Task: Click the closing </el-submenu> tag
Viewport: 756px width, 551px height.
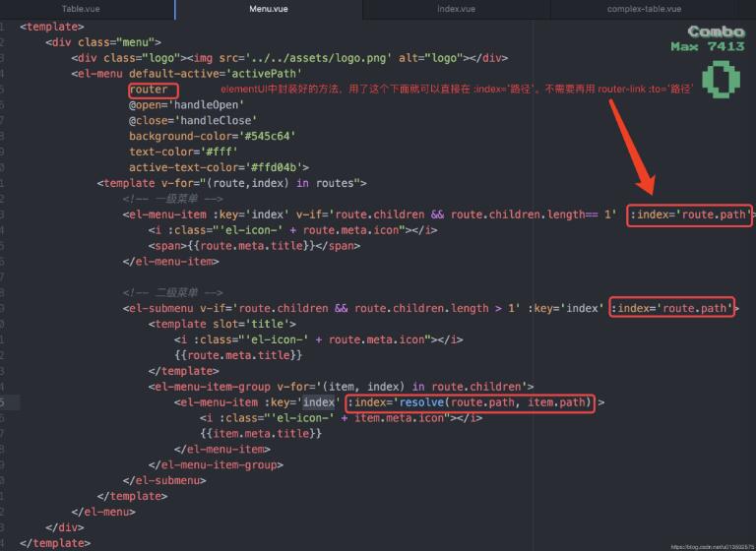Action: (x=164, y=480)
